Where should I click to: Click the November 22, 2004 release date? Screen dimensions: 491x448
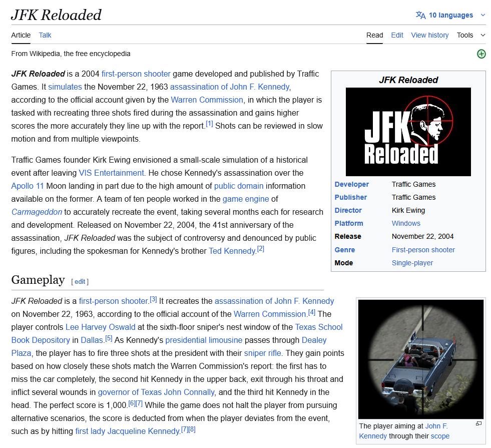(422, 236)
